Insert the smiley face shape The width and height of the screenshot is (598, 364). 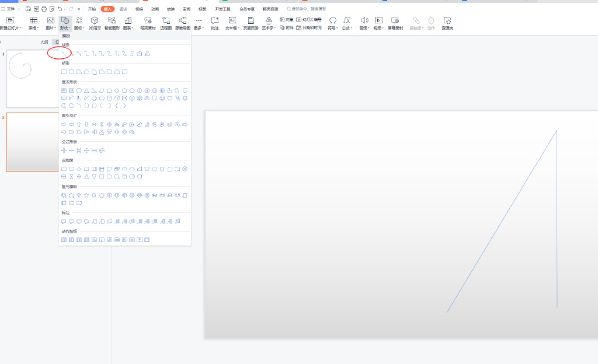pyautogui.click(x=162, y=98)
